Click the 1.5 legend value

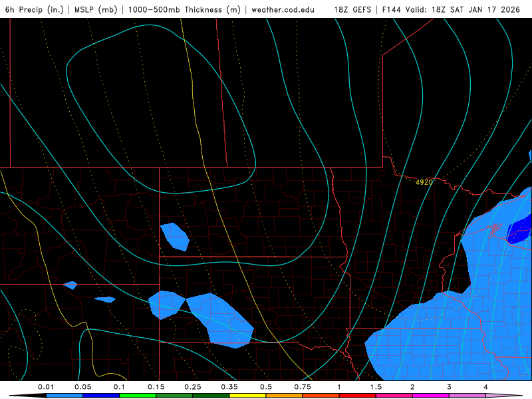(376, 387)
